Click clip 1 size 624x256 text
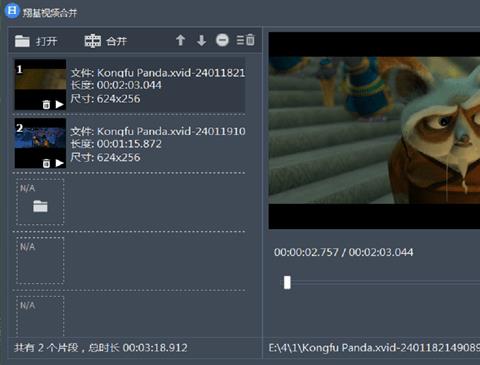Viewport: 480px width, 365px height. click(x=118, y=99)
